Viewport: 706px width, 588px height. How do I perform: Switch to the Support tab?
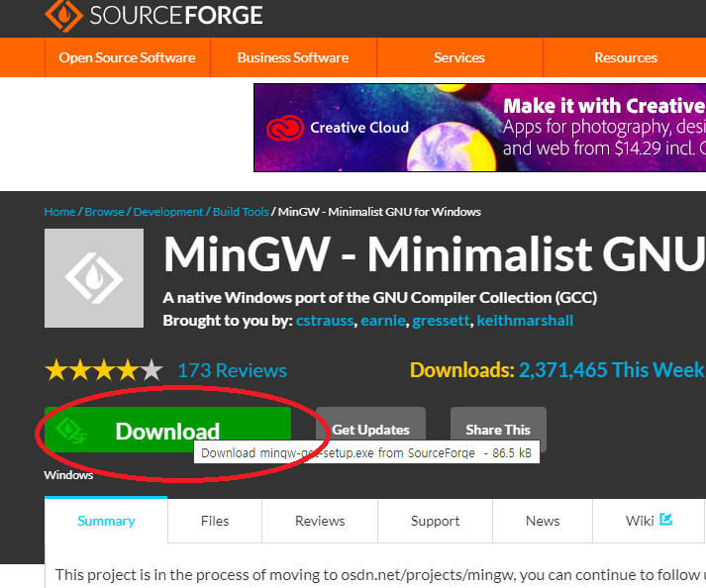point(435,521)
